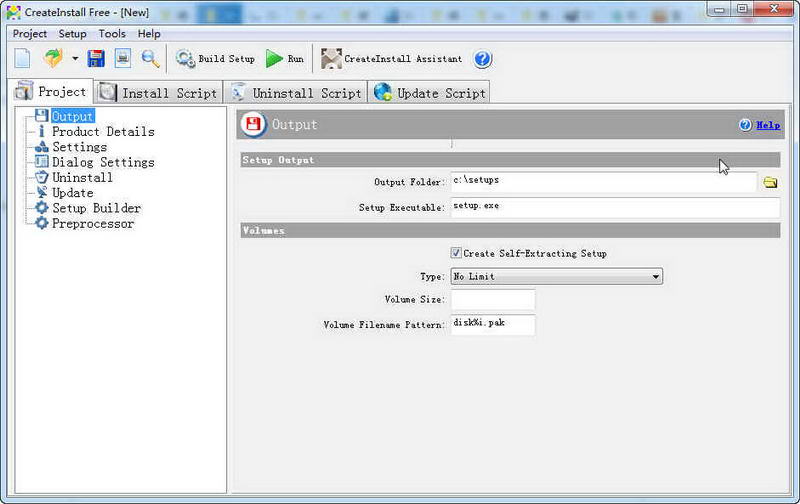
Task: Click the Save project floppy icon
Action: pos(96,59)
